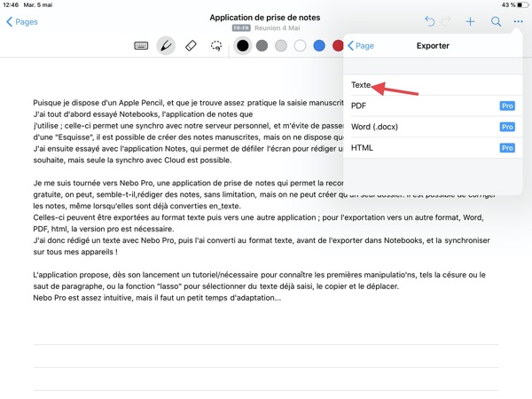Choose the eraser tool
The width and height of the screenshot is (532, 399).
(191, 46)
